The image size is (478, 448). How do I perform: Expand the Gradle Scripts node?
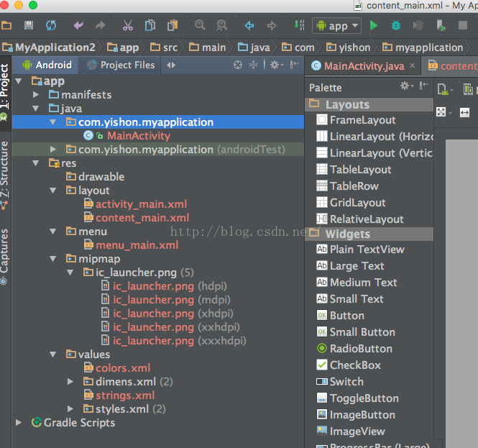(18, 423)
